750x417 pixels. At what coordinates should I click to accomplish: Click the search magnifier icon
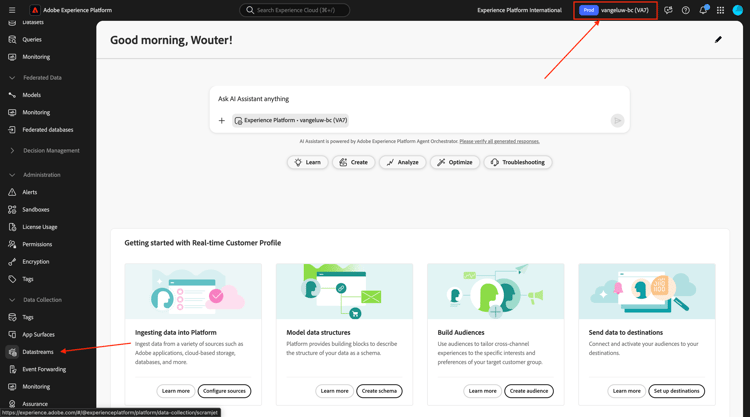point(250,10)
